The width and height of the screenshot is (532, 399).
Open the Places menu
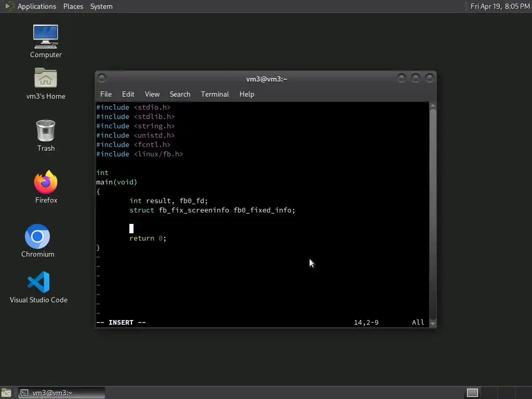(x=73, y=6)
